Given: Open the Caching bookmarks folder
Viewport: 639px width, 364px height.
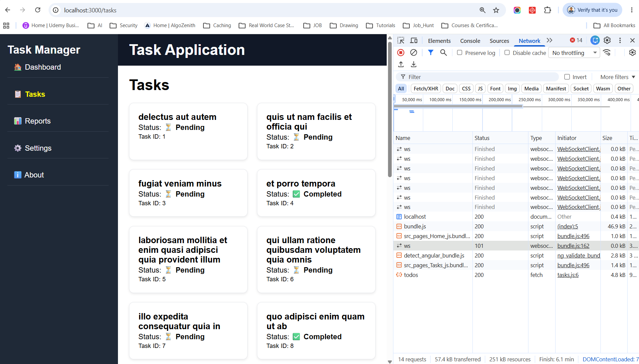Looking at the screenshot, I should click(217, 25).
